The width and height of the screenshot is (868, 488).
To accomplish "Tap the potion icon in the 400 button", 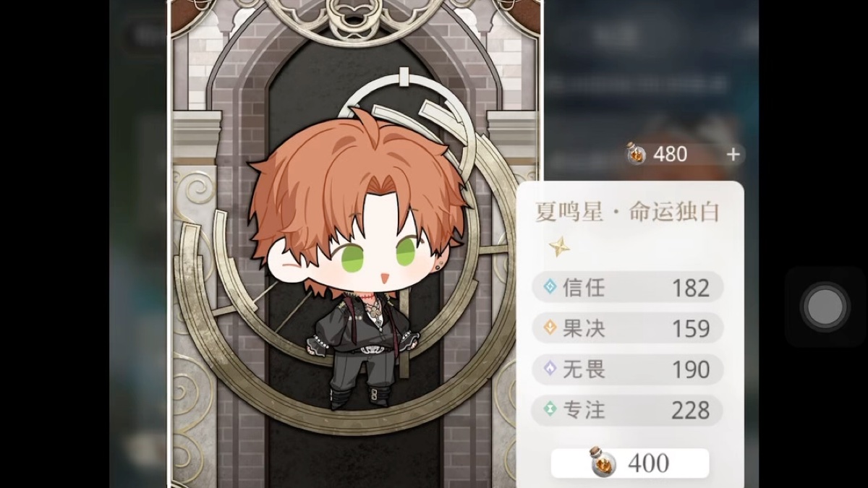I will 603,462.
